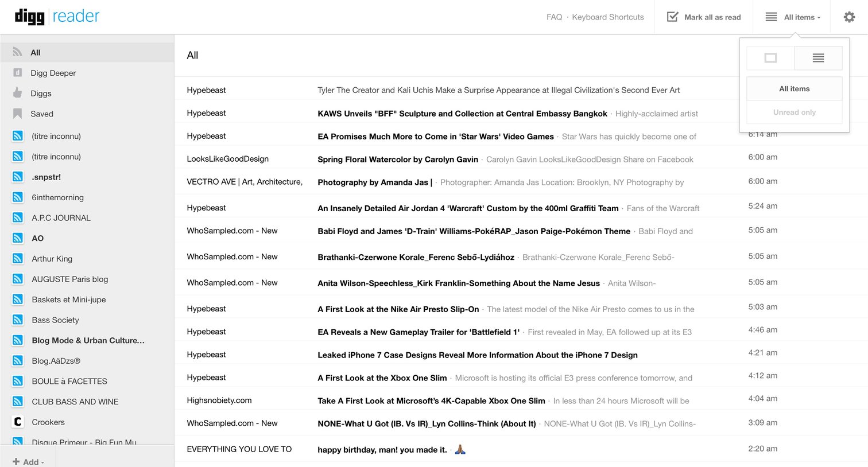The width and height of the screenshot is (868, 467).
Task: Click the Digg Deeper icon
Action: click(x=18, y=73)
